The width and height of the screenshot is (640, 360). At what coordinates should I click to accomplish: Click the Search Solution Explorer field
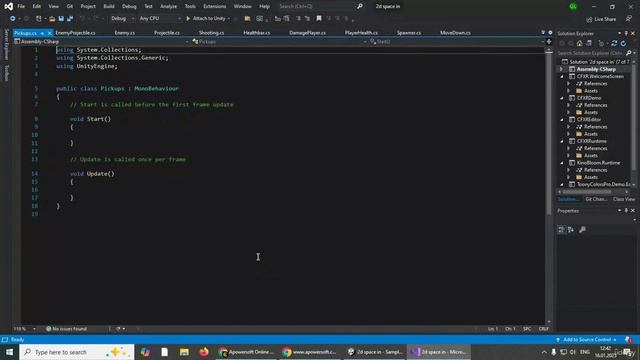pyautogui.click(x=590, y=53)
